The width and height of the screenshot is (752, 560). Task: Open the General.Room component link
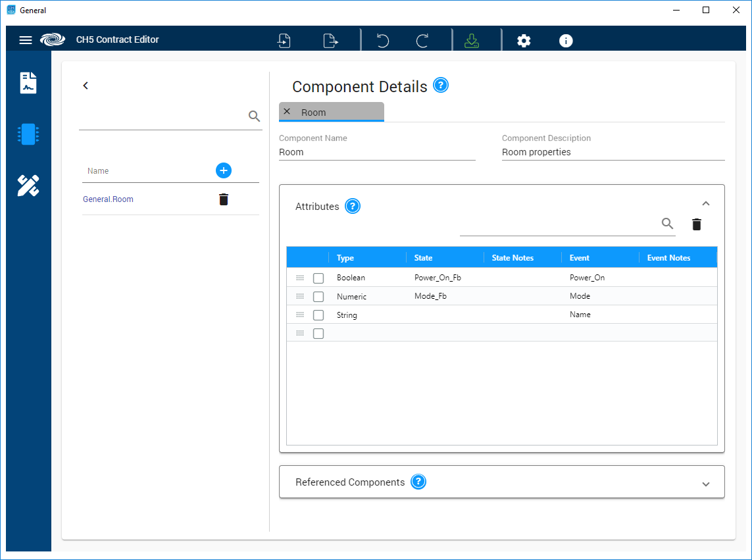pyautogui.click(x=108, y=199)
